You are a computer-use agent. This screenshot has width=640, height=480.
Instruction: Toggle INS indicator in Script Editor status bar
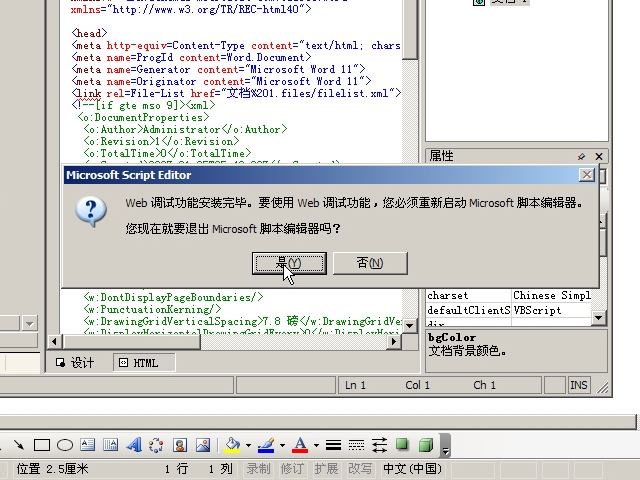coord(578,385)
